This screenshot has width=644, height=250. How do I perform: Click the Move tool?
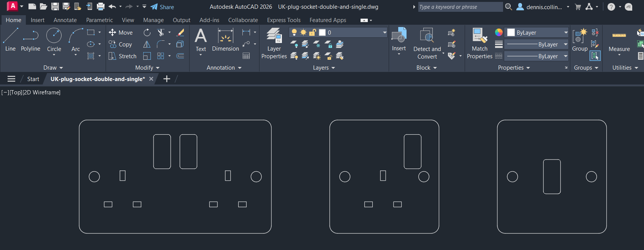tap(121, 32)
